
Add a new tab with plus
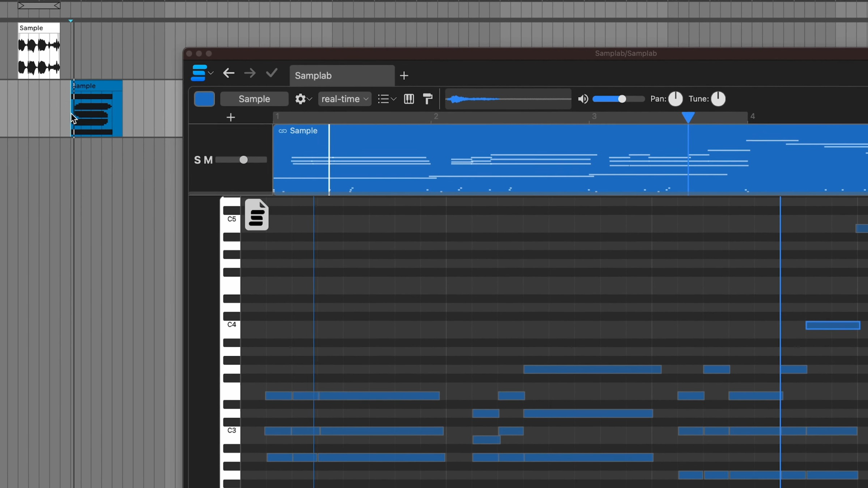pyautogui.click(x=404, y=75)
